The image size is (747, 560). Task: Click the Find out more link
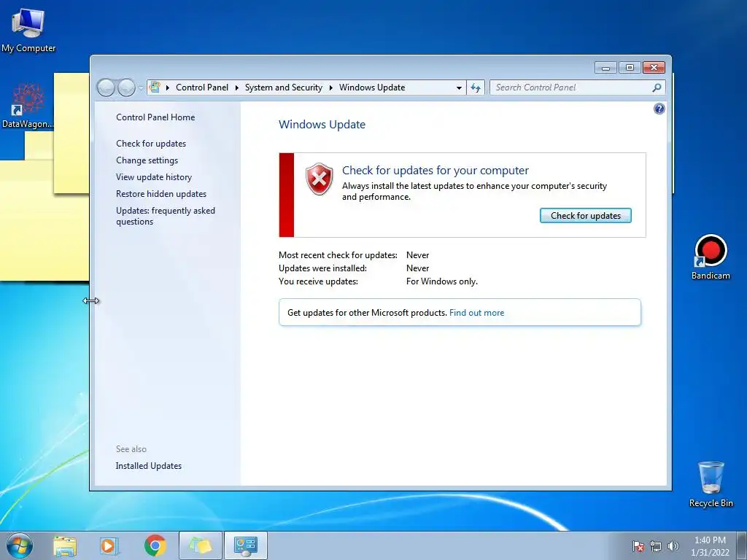(476, 313)
